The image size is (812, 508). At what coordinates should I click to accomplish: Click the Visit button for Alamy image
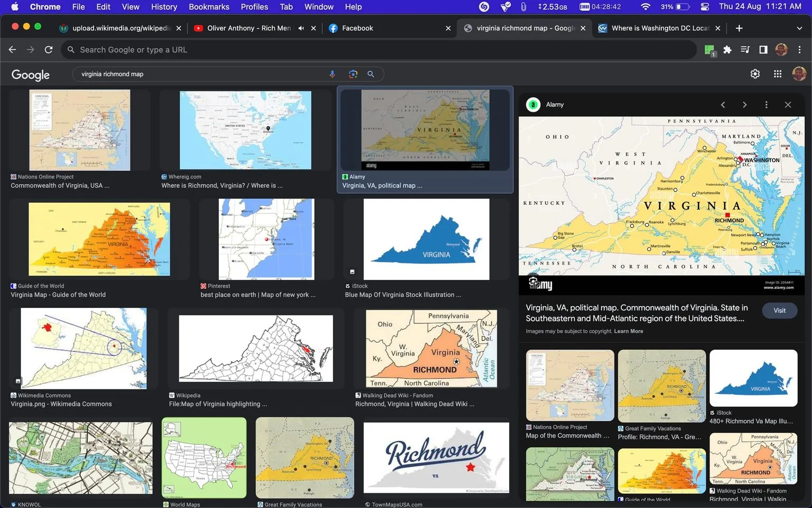click(x=780, y=311)
